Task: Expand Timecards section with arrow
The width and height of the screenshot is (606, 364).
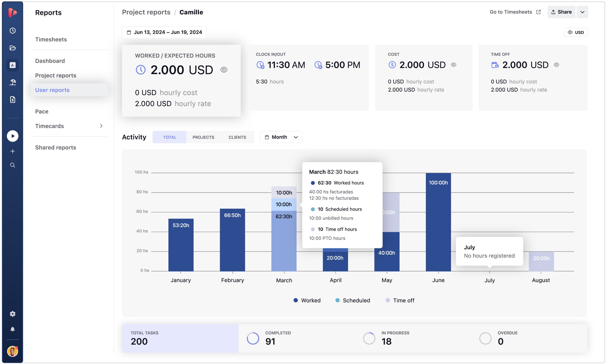Action: pos(101,126)
